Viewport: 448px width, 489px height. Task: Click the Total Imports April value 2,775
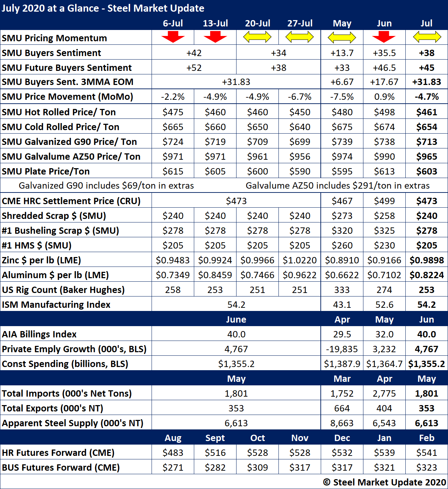(384, 393)
